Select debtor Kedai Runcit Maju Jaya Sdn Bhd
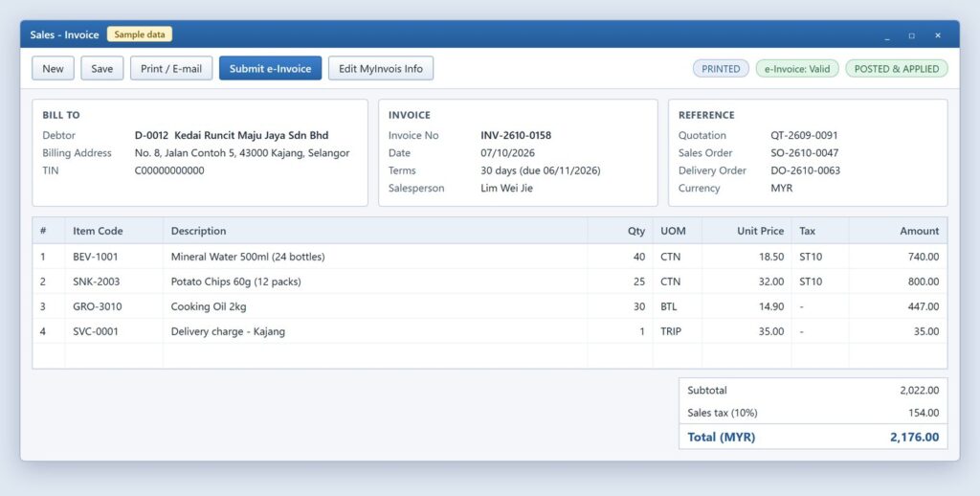980x496 pixels. click(232, 135)
